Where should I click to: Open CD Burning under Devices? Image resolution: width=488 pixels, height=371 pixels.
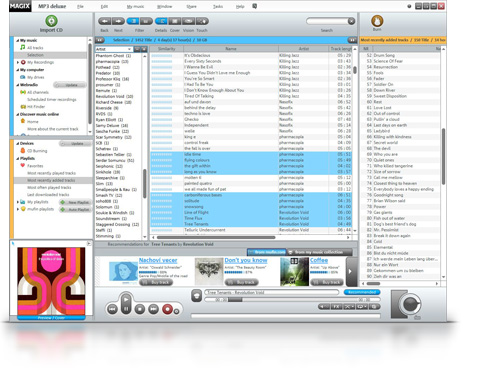coord(34,151)
